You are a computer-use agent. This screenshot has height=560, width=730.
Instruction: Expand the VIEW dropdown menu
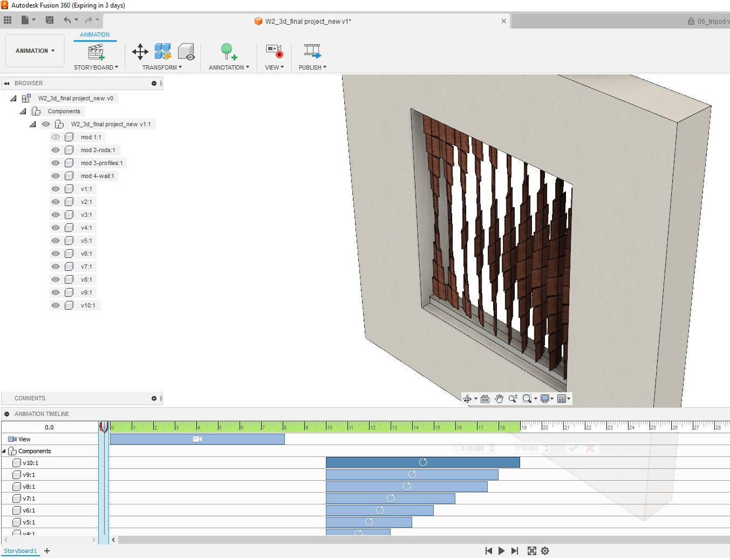click(x=274, y=67)
